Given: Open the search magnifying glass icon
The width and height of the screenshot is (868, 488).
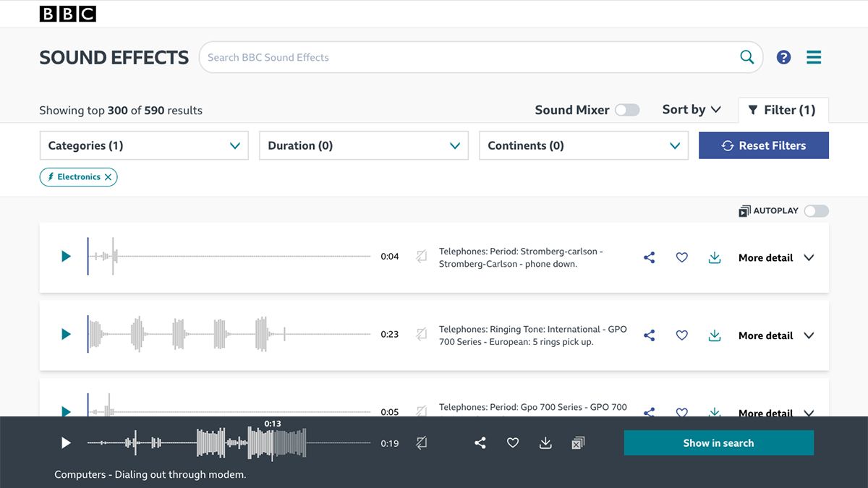Looking at the screenshot, I should tap(746, 56).
